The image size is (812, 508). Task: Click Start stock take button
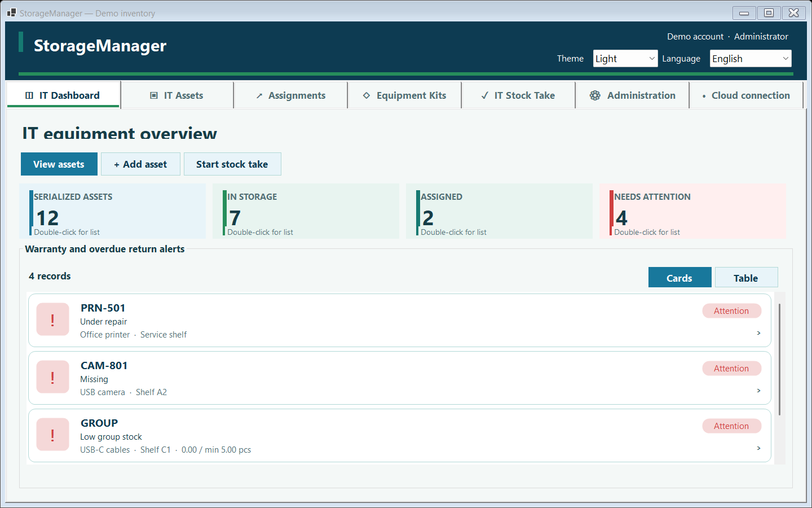232,164
